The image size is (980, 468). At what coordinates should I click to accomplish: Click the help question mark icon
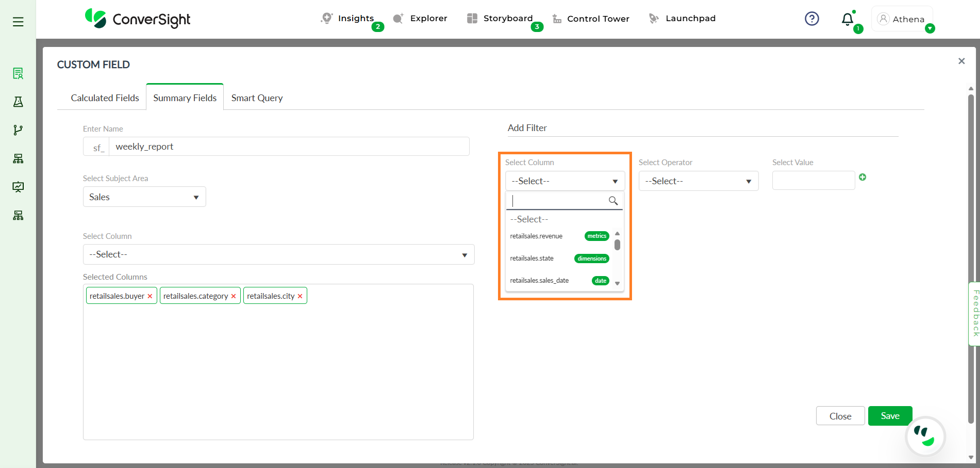tap(811, 19)
